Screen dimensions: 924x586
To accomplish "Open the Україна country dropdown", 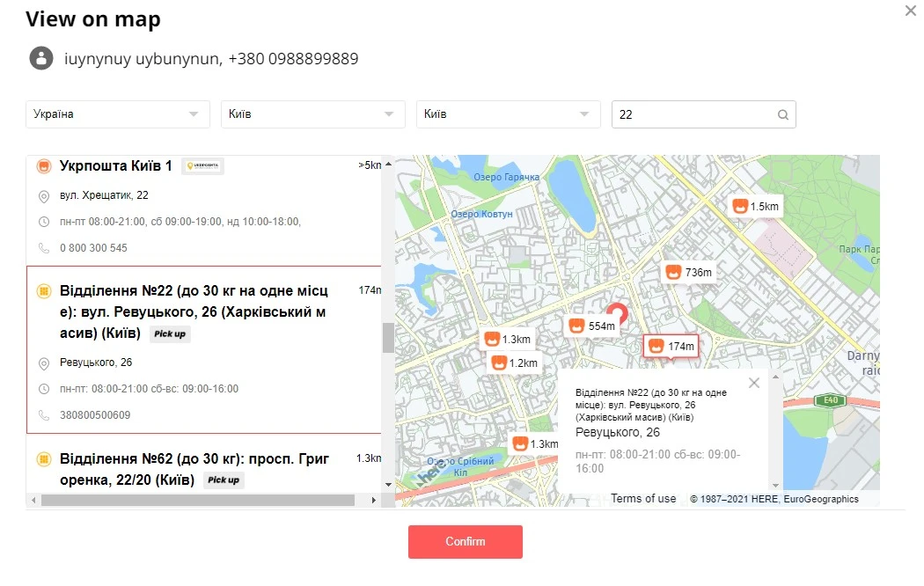I will 118,114.
